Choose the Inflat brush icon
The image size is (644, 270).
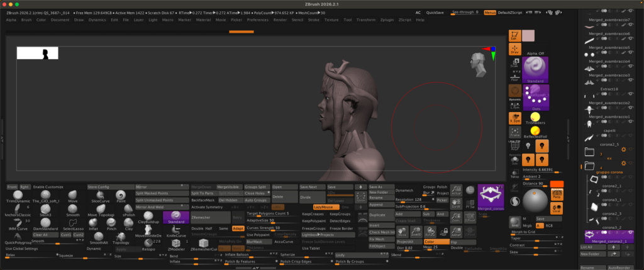94,225
